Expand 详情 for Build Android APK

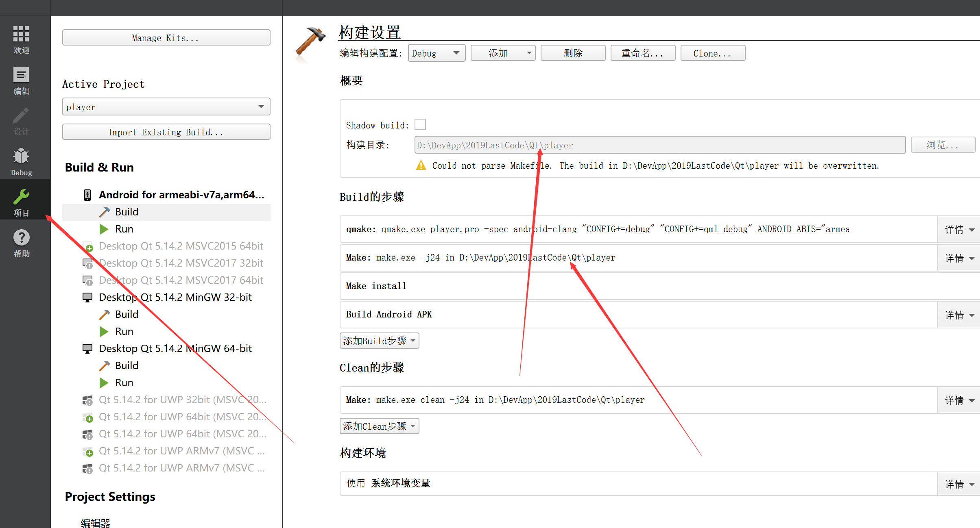[x=959, y=315]
